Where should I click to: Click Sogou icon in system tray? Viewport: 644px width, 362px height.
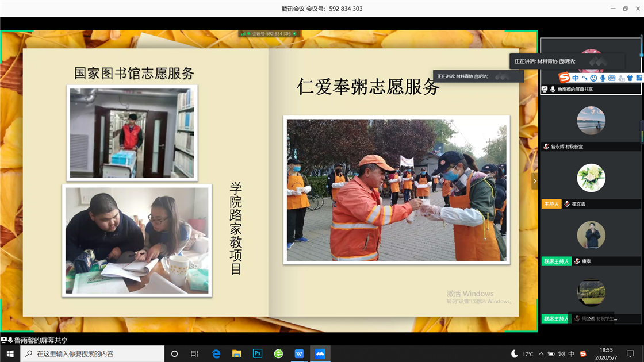pyautogui.click(x=582, y=354)
